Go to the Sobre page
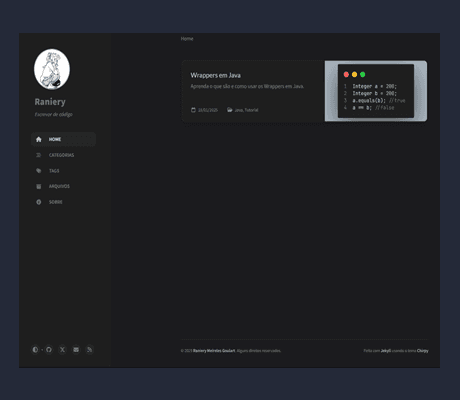Image resolution: width=460 pixels, height=400 pixels. pos(63,202)
